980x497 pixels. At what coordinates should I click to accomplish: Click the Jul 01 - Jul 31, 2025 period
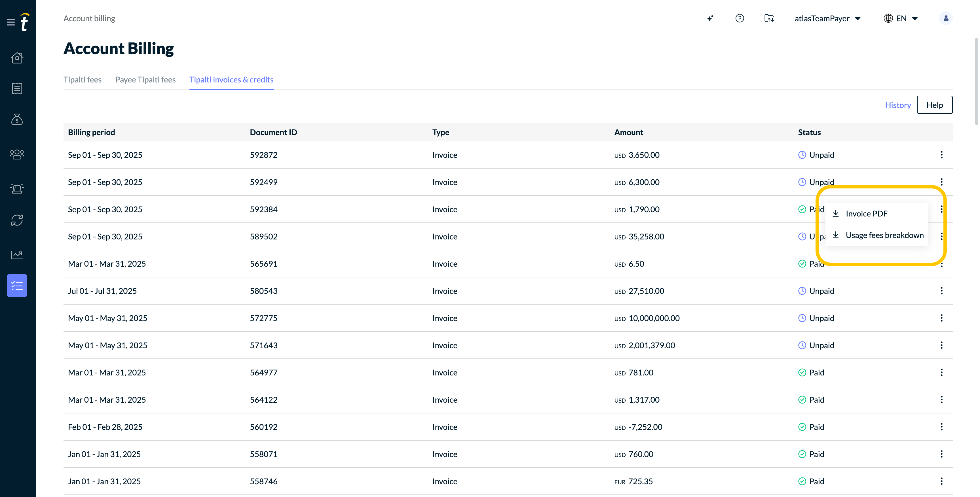[102, 291]
